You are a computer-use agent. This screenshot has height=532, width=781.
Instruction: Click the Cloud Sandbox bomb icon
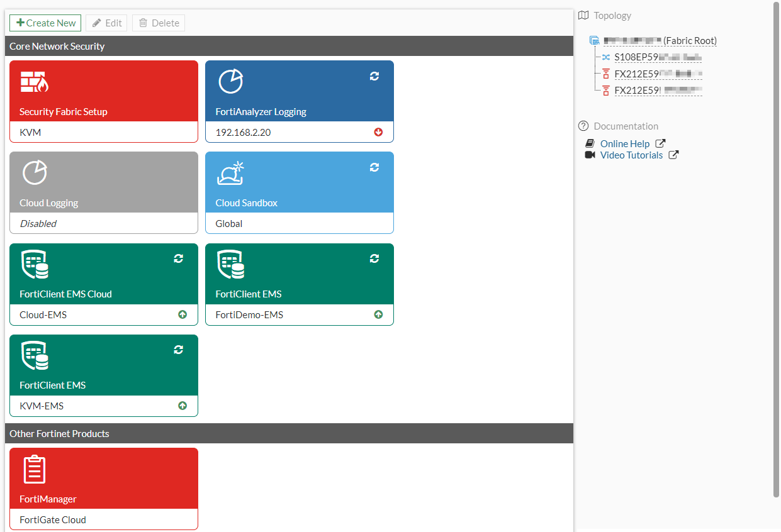point(230,173)
